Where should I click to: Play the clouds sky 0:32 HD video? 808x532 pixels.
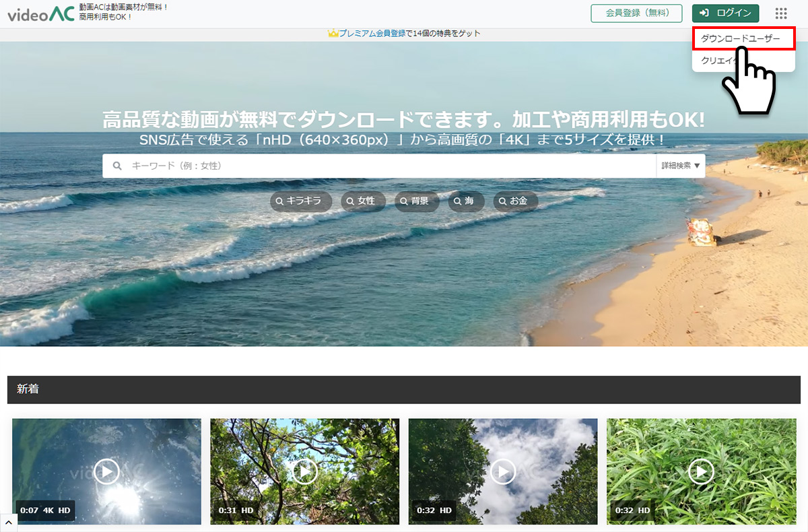tap(503, 471)
